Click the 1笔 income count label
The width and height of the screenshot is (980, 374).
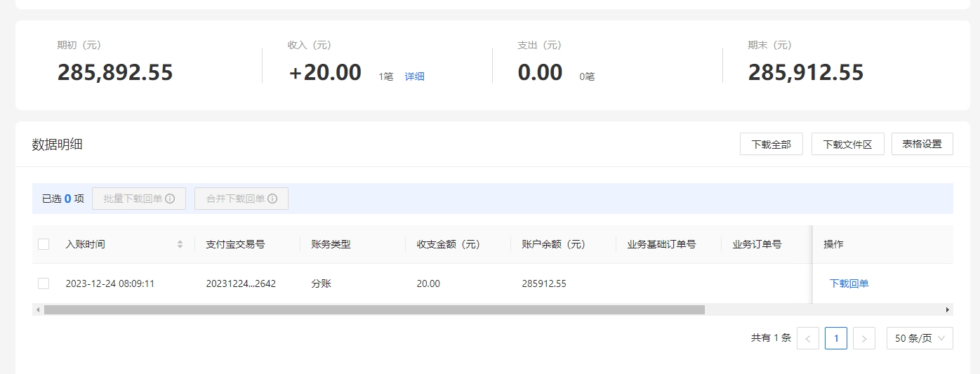pyautogui.click(x=386, y=76)
